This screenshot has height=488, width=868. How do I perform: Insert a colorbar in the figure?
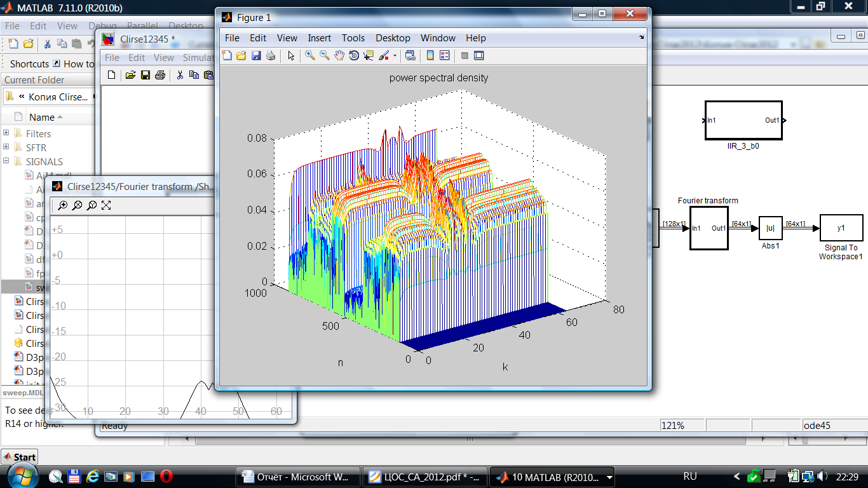click(x=430, y=56)
